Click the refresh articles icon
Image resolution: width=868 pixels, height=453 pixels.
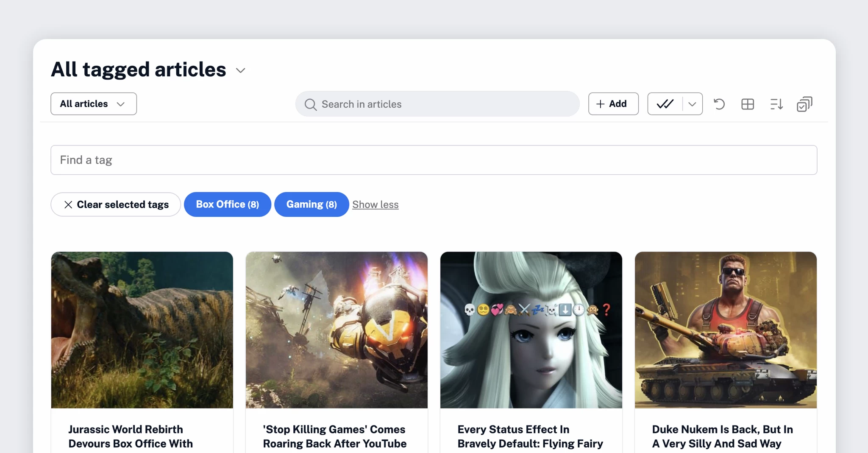[x=719, y=104]
